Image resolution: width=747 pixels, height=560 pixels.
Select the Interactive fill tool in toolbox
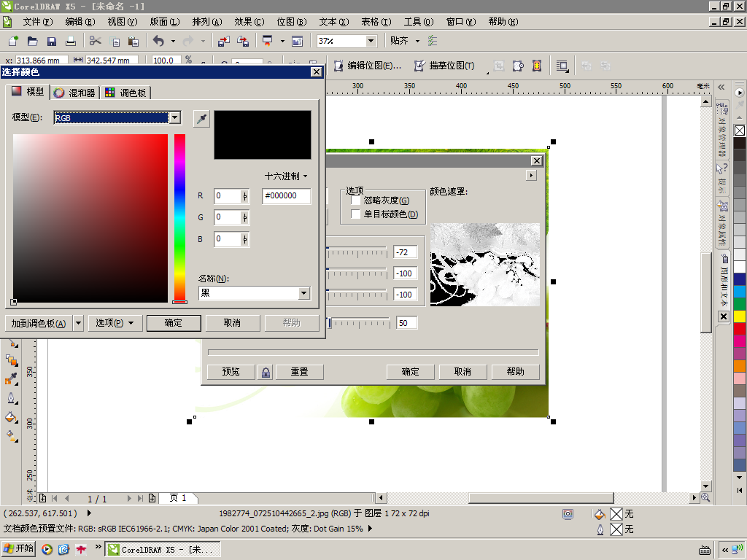tap(12, 436)
